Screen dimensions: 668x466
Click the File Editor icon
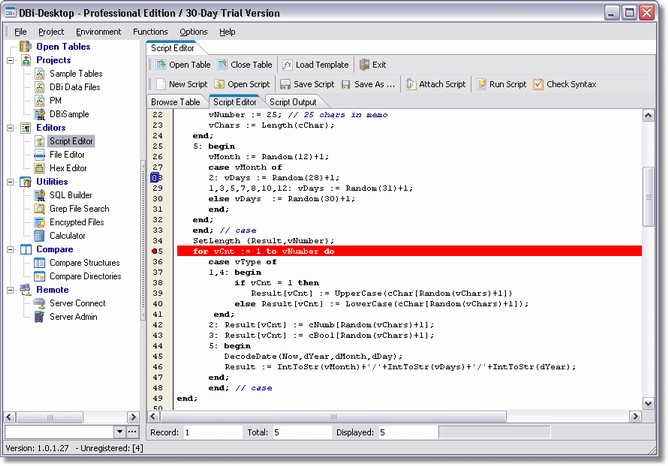click(x=40, y=155)
